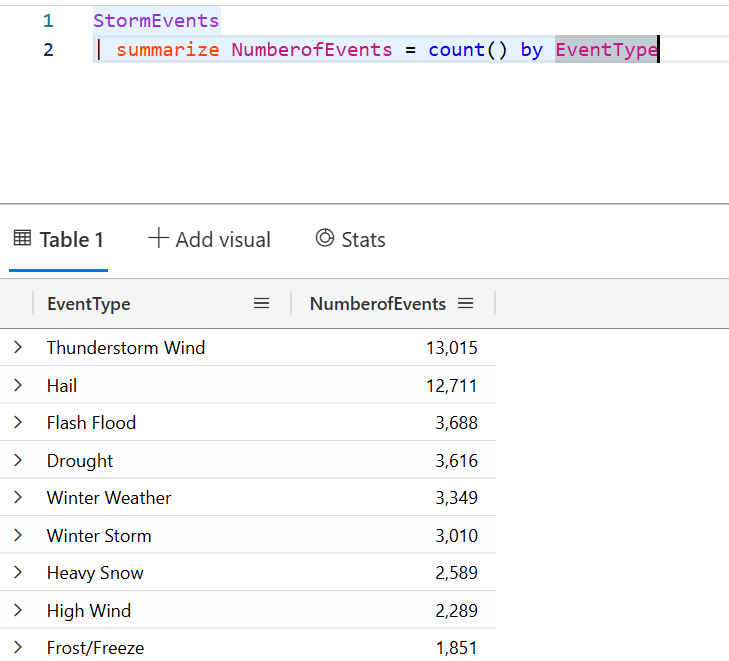Select the value 12,711
Image resolution: width=729 pixels, height=661 pixels.
point(452,386)
